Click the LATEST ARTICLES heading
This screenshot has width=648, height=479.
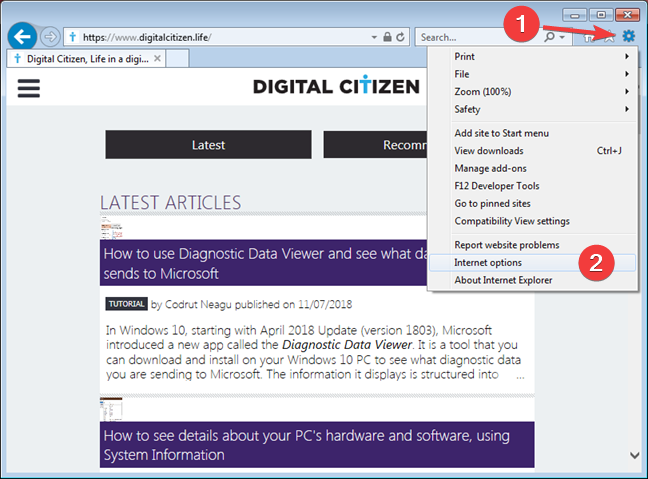(170, 203)
